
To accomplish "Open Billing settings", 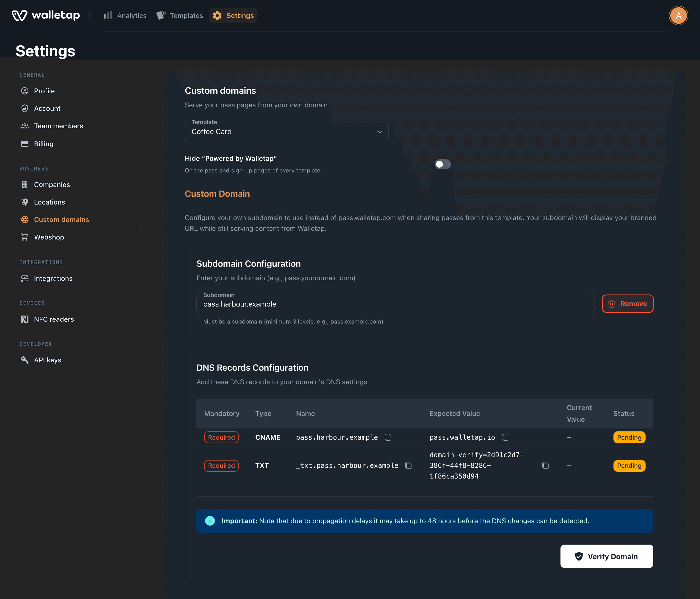I will [77, 144].
